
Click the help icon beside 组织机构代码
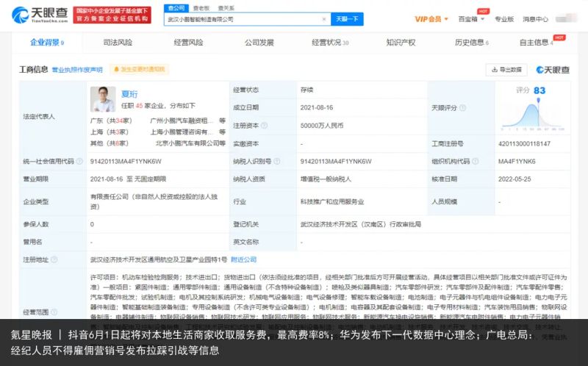point(475,161)
